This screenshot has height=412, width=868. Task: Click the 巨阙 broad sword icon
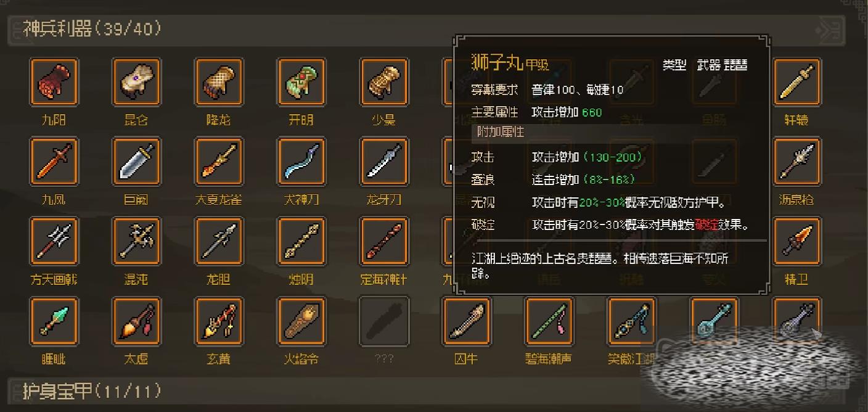pyautogui.click(x=136, y=162)
